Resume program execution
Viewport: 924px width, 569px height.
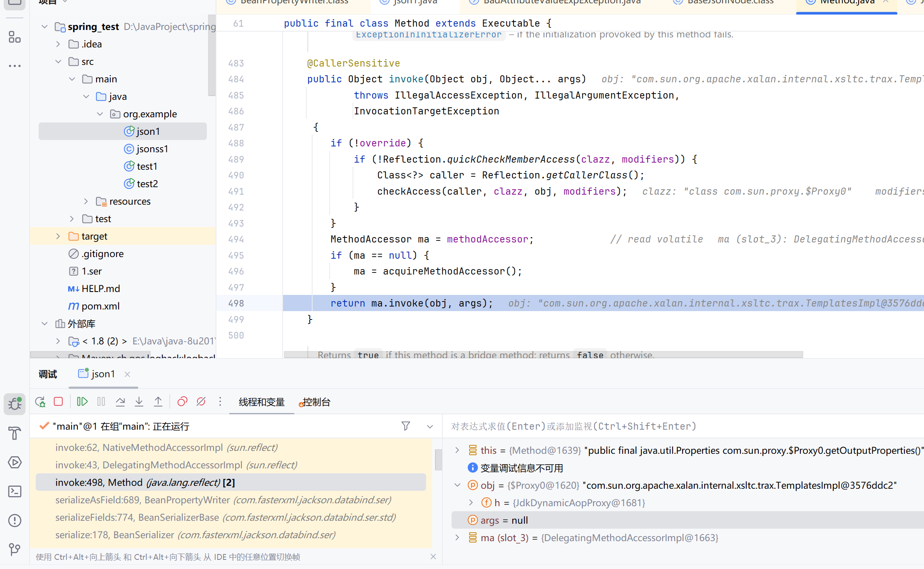pos(82,401)
